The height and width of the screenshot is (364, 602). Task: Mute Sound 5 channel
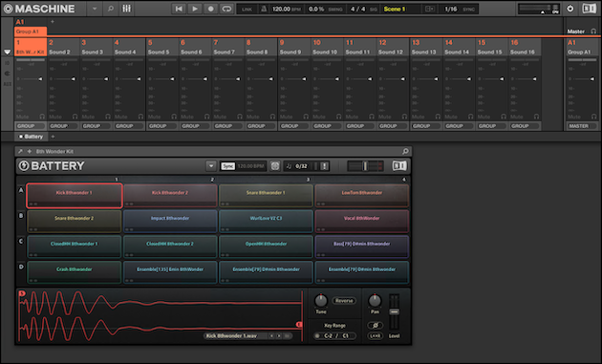point(155,117)
